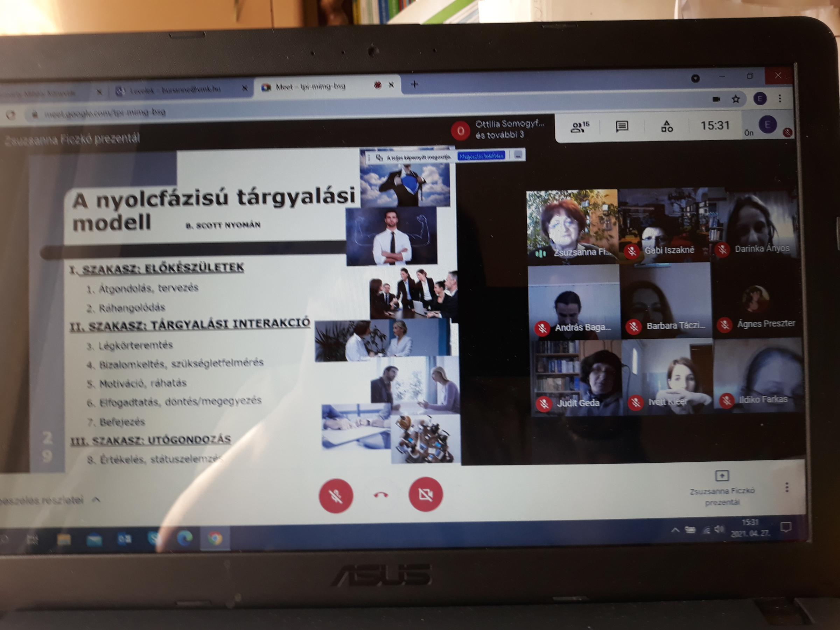Viewport: 840px width, 630px height.
Task: Click muted mic icon on Ivett Kleer tile
Action: point(636,402)
